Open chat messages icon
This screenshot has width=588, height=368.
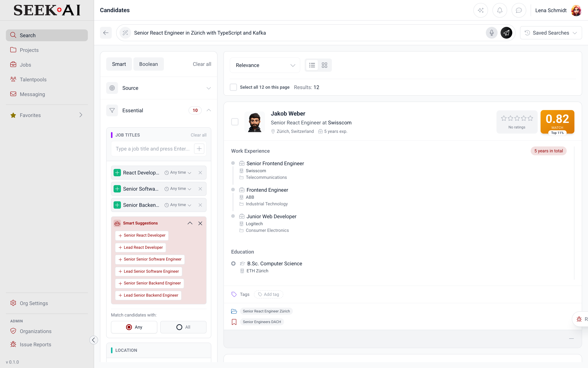(x=519, y=10)
